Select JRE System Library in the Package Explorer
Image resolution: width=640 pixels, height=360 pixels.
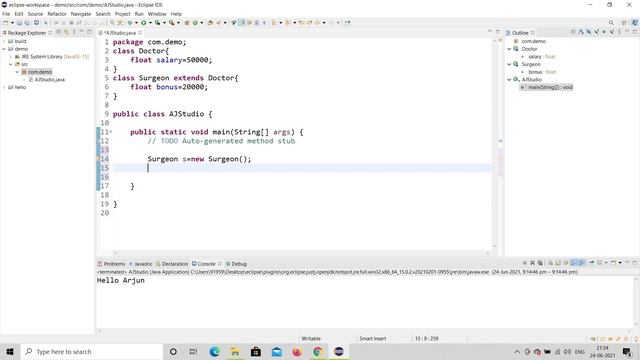[x=52, y=57]
